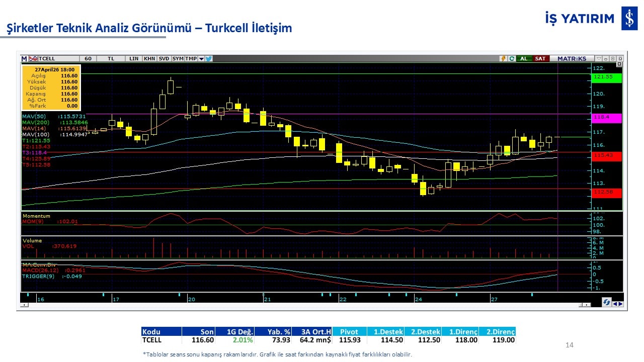644x362 pixels.
Task: Toggle the KHN channel option
Action: click(149, 59)
